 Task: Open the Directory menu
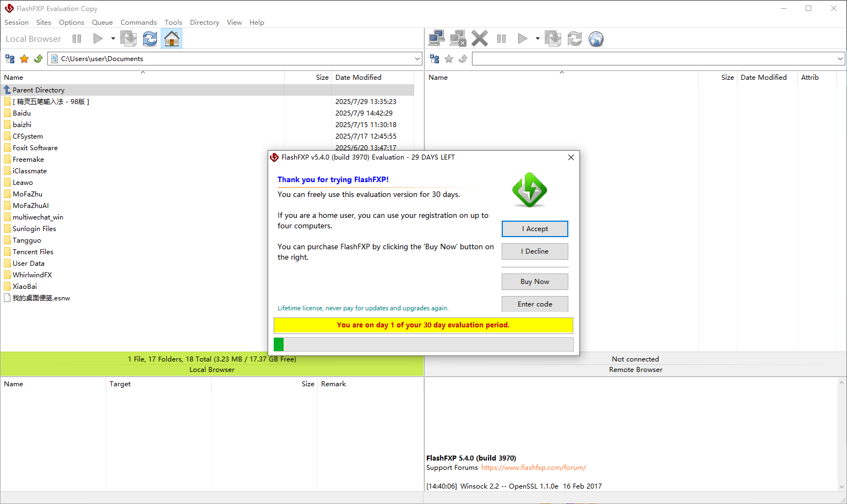204,23
